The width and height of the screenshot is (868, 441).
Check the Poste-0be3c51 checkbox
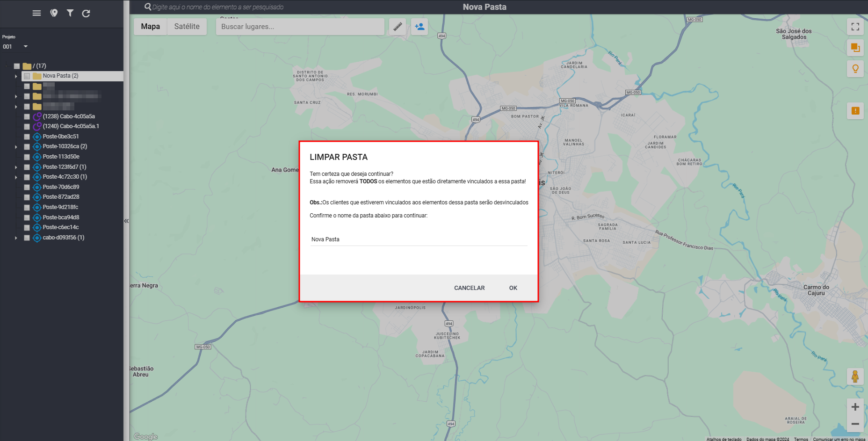pyautogui.click(x=27, y=137)
